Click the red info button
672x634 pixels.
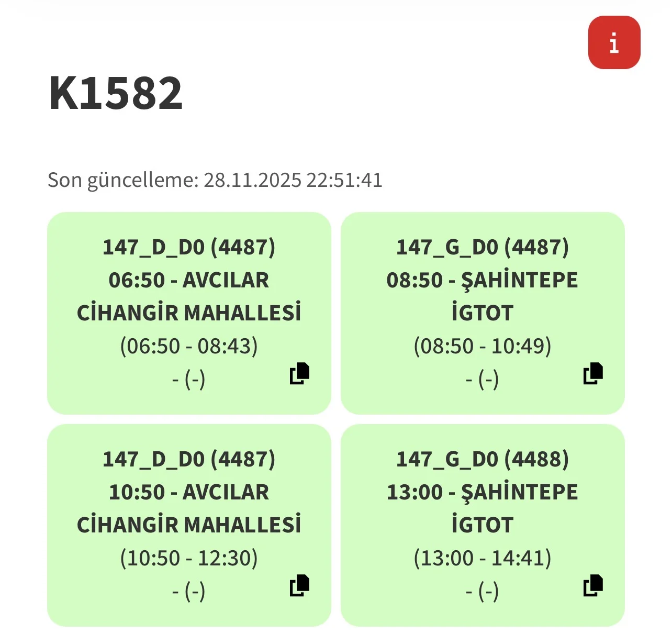click(614, 42)
